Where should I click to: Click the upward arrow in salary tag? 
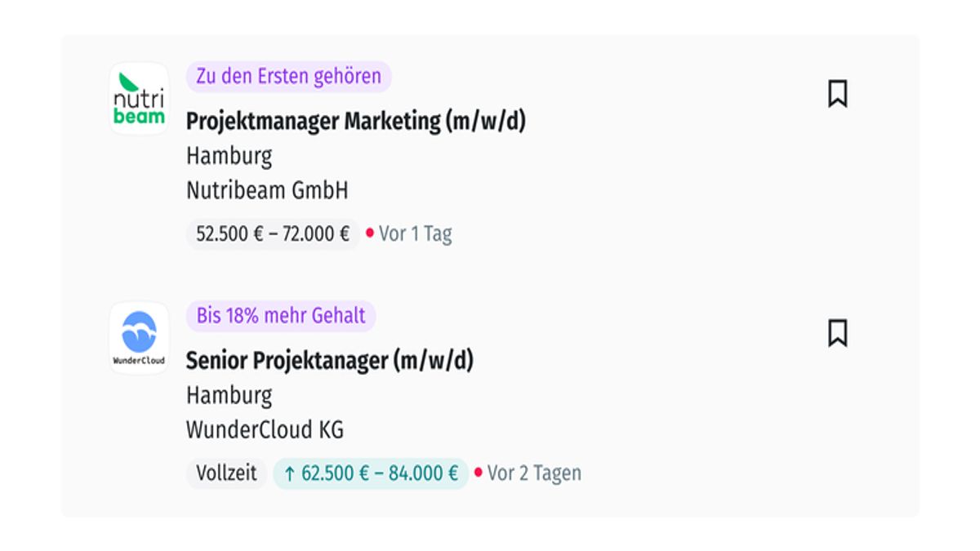click(289, 473)
